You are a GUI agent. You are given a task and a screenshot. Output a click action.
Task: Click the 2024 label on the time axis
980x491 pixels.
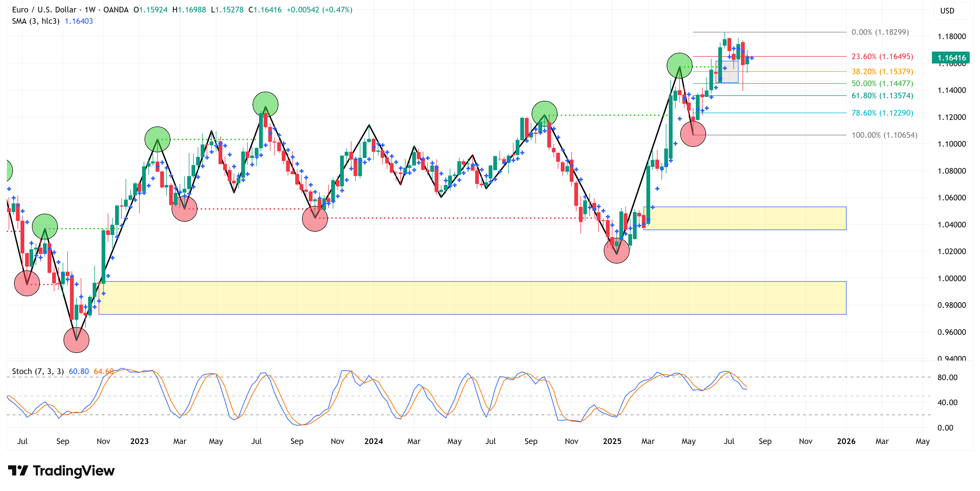coord(373,441)
